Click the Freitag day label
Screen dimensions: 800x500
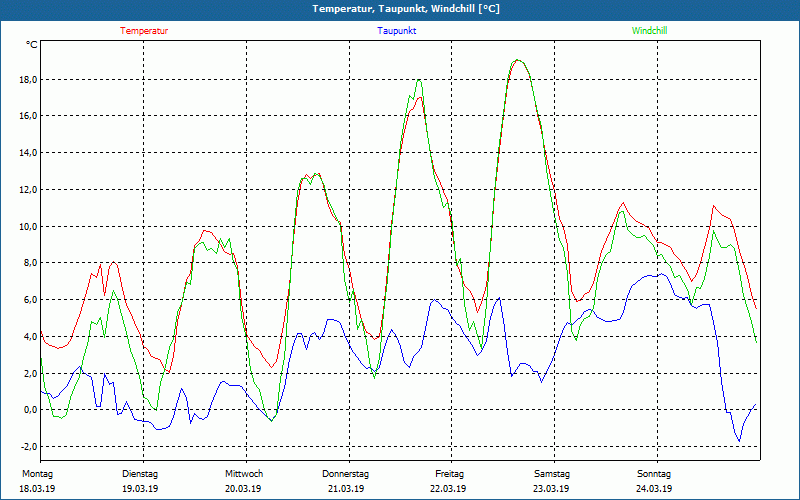click(x=449, y=474)
